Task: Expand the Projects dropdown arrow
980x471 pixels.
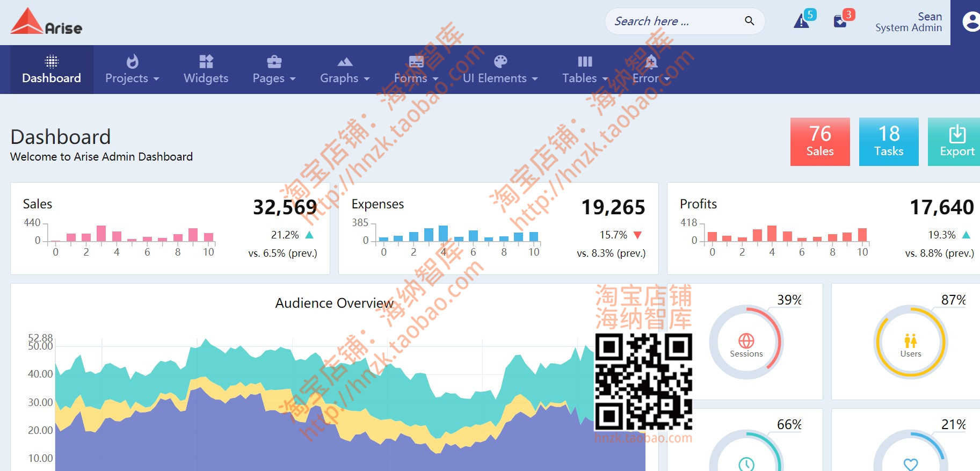Action: click(x=156, y=79)
